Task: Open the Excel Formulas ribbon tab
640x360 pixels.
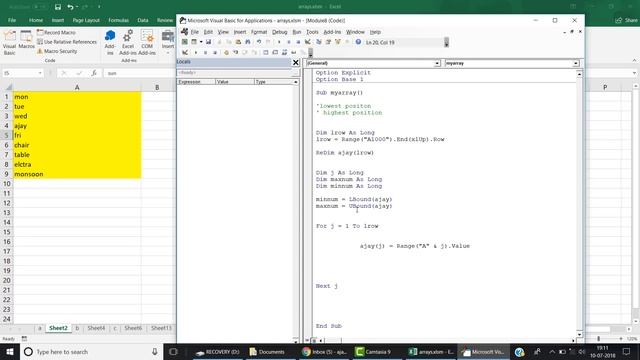Action: pos(118,20)
